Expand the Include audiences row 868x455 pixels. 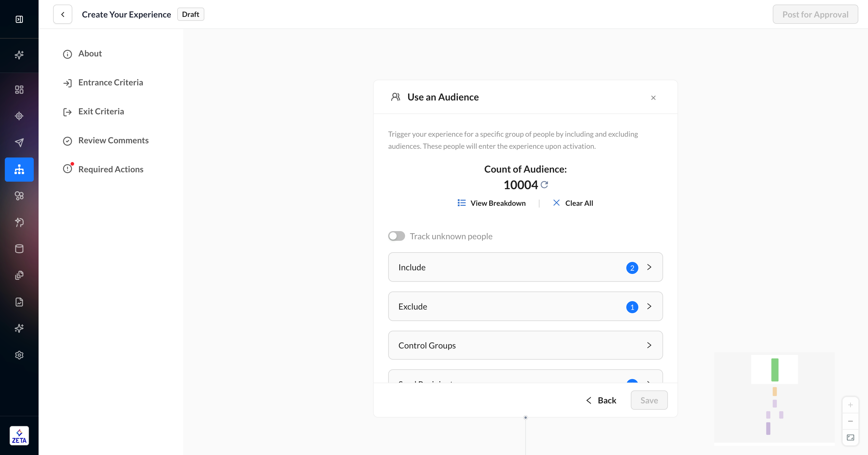pos(525,267)
